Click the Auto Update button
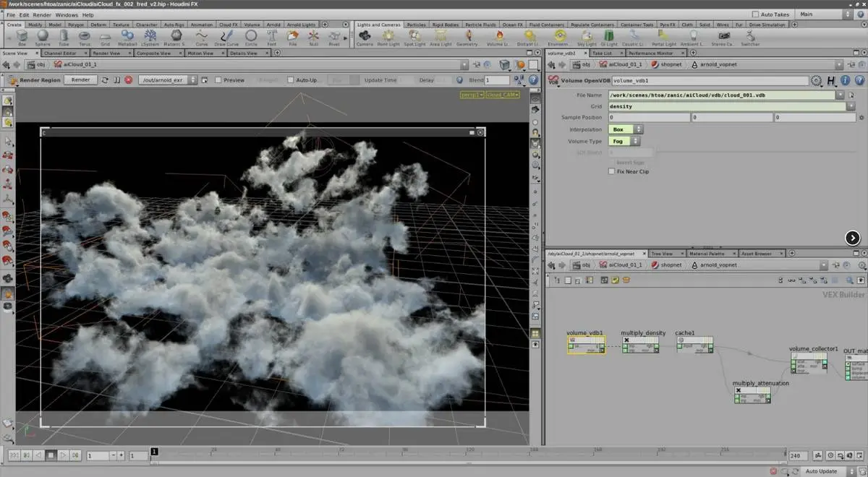This screenshot has width=868, height=477. pos(821,471)
